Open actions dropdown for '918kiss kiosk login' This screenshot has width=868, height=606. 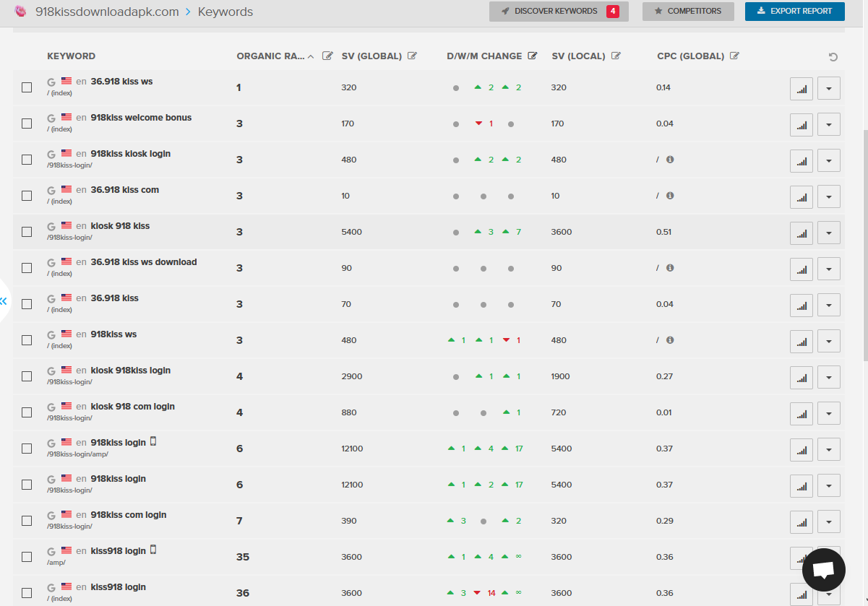pyautogui.click(x=828, y=160)
